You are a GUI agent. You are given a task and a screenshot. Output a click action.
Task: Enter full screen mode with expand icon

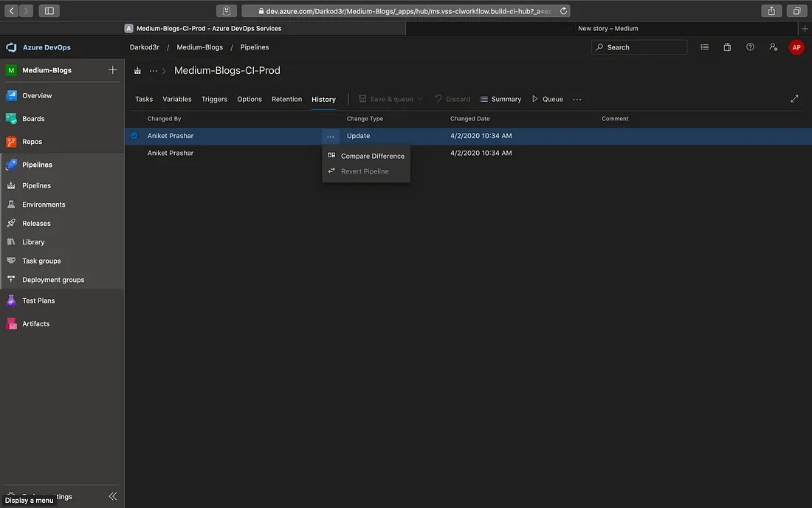794,99
